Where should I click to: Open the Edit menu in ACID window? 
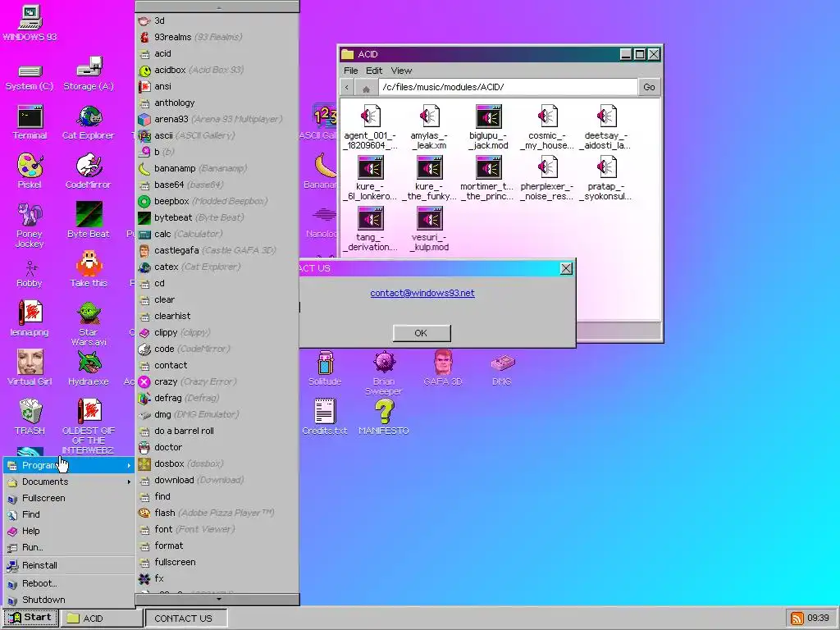click(374, 71)
